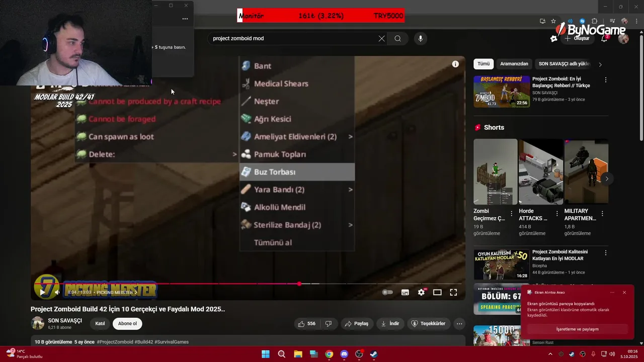Open the PICKING MEISTER chapter label
This screenshot has height=362, width=644.
tap(117, 292)
